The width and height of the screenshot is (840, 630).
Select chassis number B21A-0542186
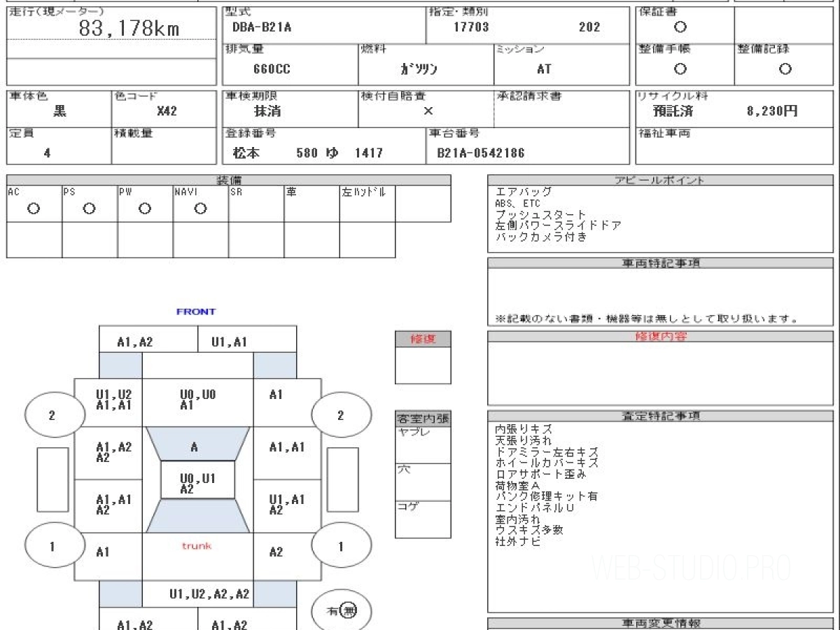coord(480,153)
